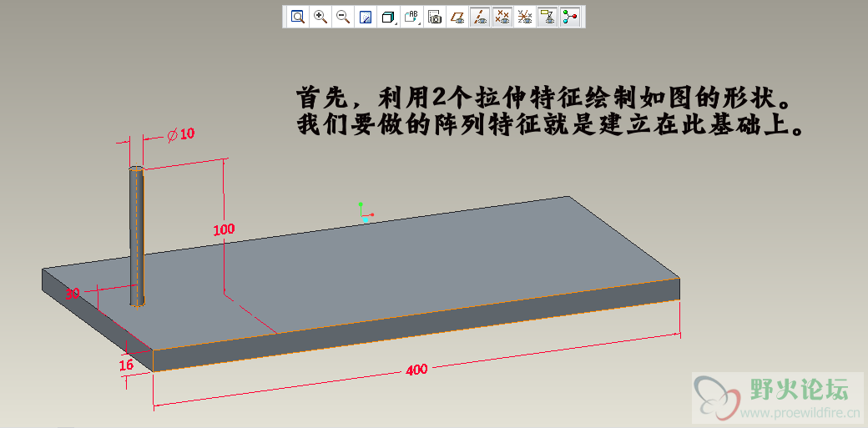The image size is (868, 428).
Task: Click the Refit zoom-to-fit icon
Action: (298, 17)
